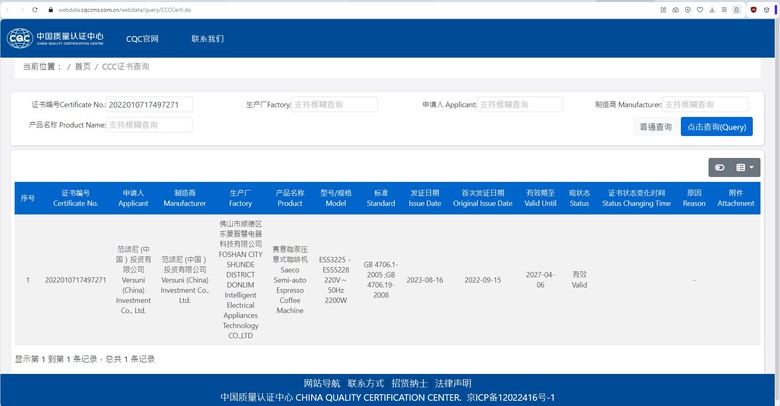Click the stacked-lines sidebar icon in toolbar

pos(724,9)
